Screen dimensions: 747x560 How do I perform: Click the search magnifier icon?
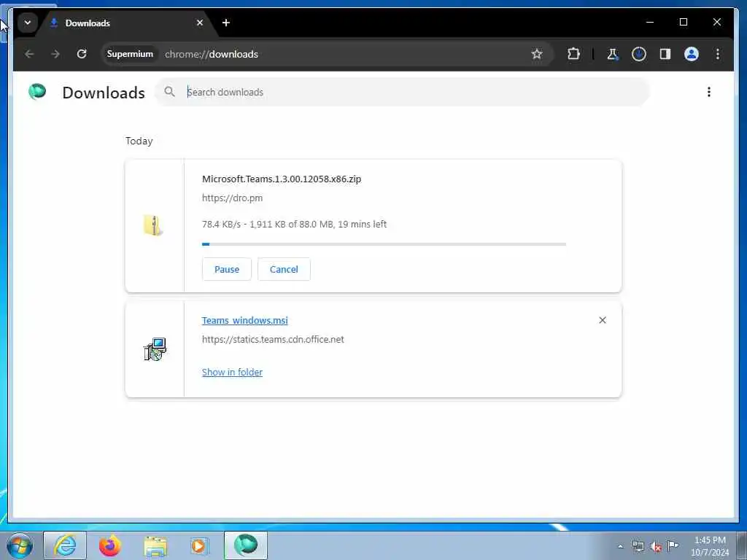tap(169, 92)
